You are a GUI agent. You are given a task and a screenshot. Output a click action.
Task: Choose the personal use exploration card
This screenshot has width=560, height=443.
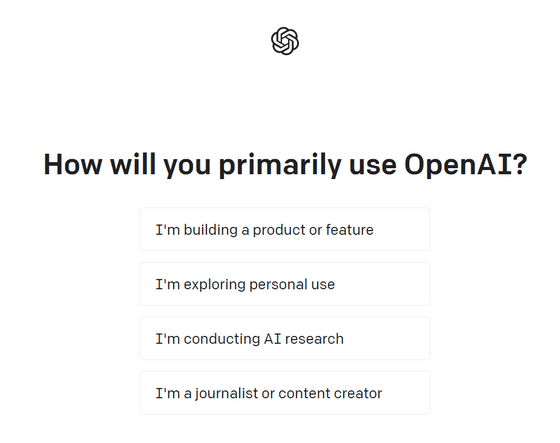click(285, 284)
